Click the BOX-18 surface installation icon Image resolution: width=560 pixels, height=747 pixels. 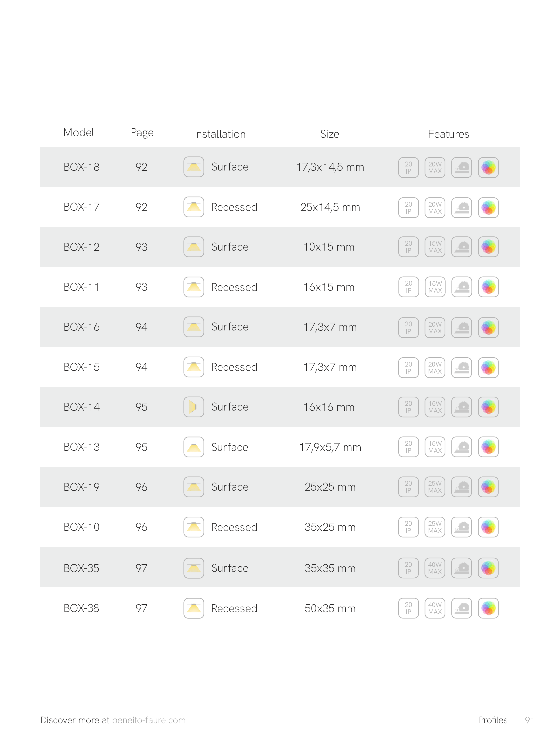click(194, 167)
